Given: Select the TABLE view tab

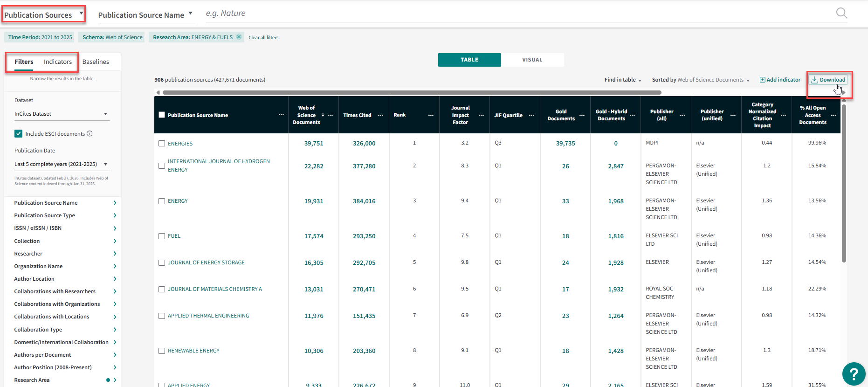Looking at the screenshot, I should click(469, 60).
